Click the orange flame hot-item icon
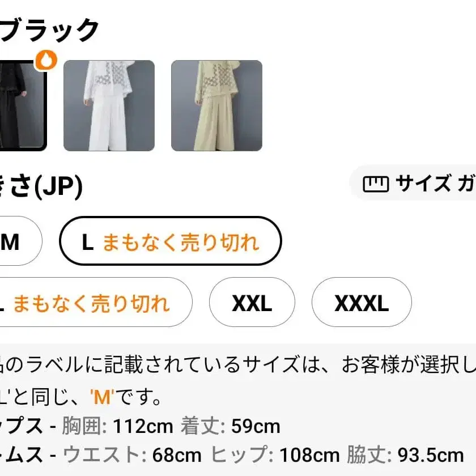The width and height of the screenshot is (476, 476). [46, 60]
